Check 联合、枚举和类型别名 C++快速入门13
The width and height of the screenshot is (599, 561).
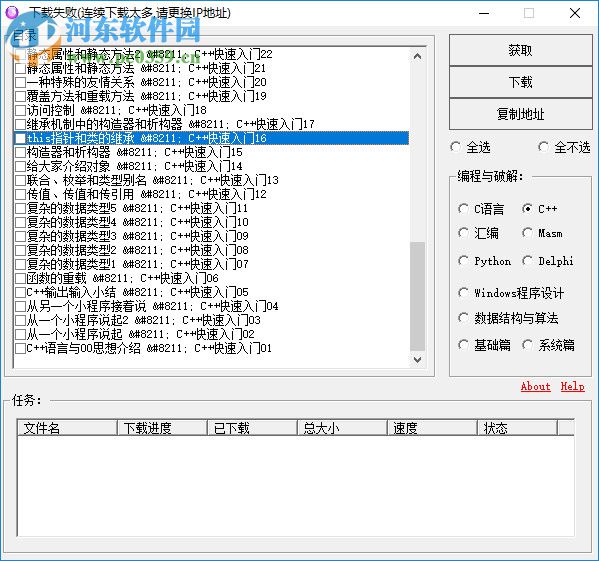coord(20,180)
